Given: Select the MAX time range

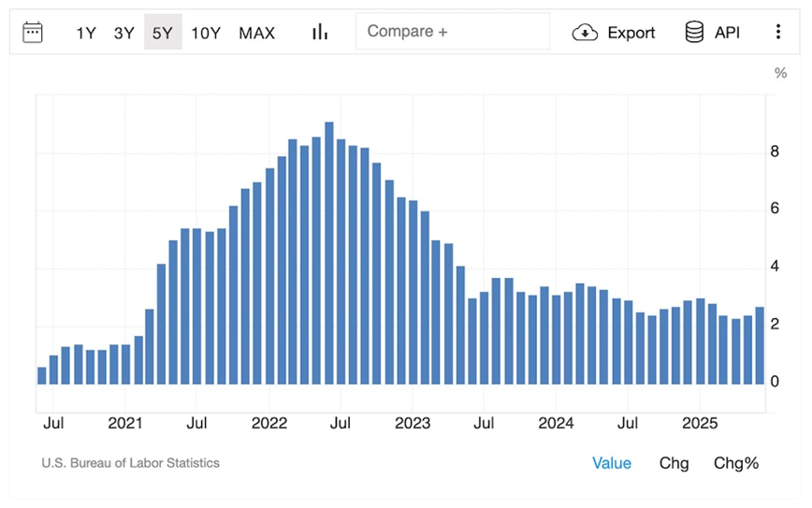Looking at the screenshot, I should tap(256, 33).
